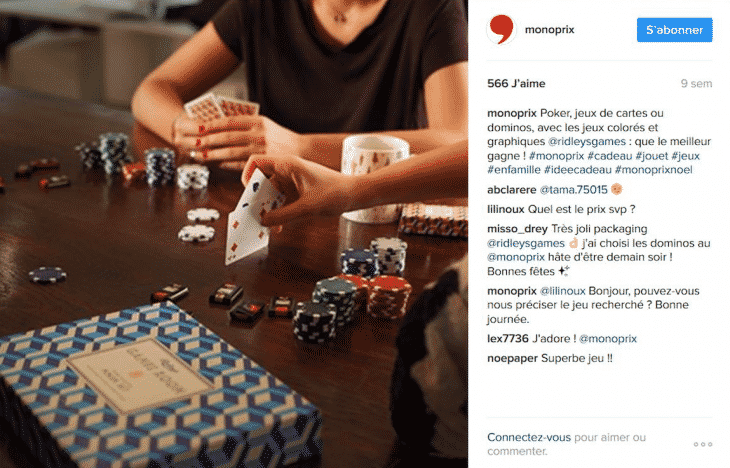Click the S'abonner follow button
The width and height of the screenshot is (730, 468).
[674, 30]
